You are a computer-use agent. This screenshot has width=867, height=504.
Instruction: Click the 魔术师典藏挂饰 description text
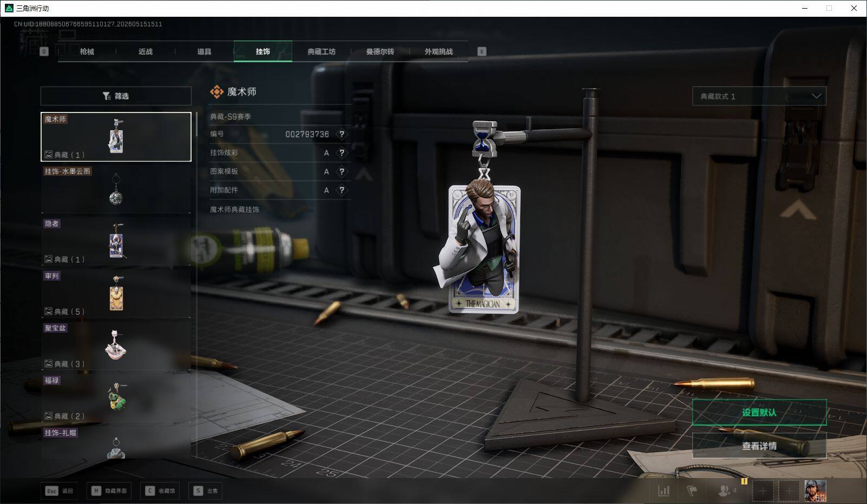pyautogui.click(x=234, y=209)
